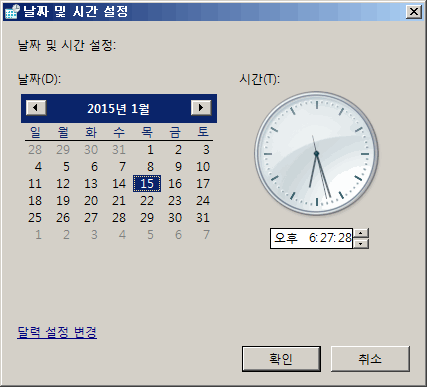Pick January 10 on the calendar

pos(203,167)
